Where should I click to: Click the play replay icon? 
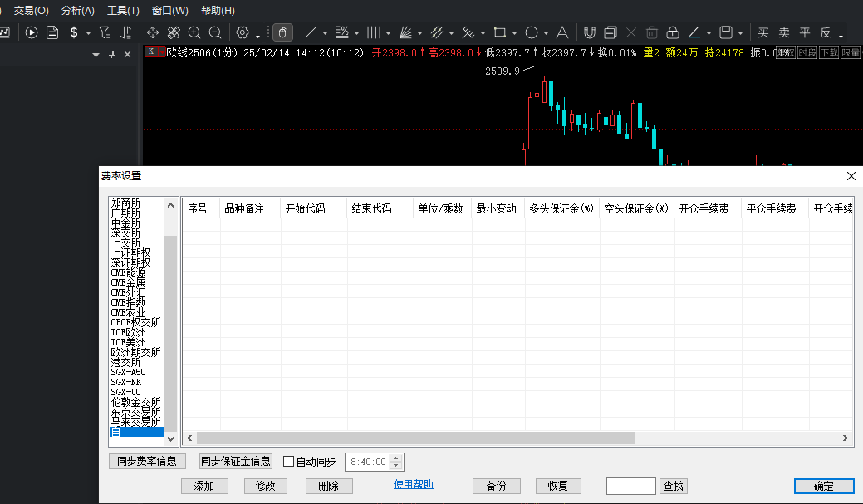[x=32, y=32]
